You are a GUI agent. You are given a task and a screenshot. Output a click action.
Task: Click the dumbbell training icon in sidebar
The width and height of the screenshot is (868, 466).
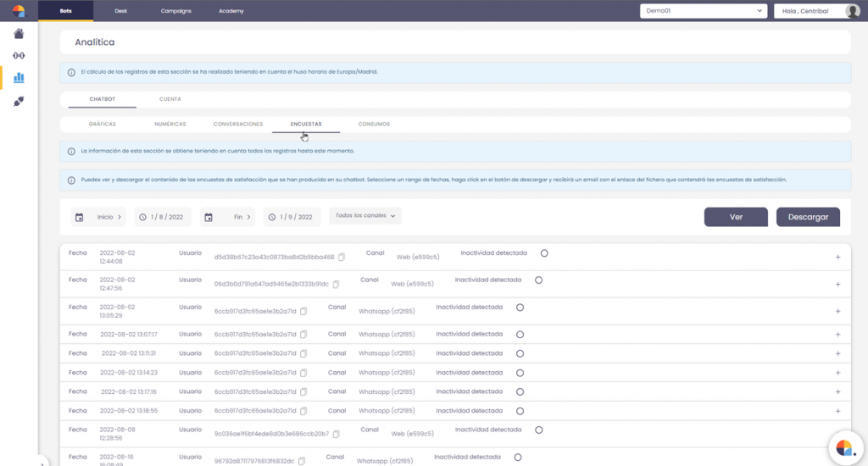click(x=19, y=56)
